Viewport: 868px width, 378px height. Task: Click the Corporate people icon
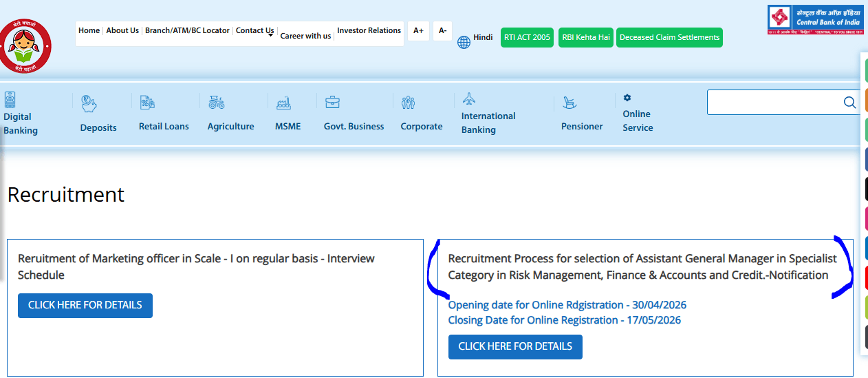tap(409, 103)
